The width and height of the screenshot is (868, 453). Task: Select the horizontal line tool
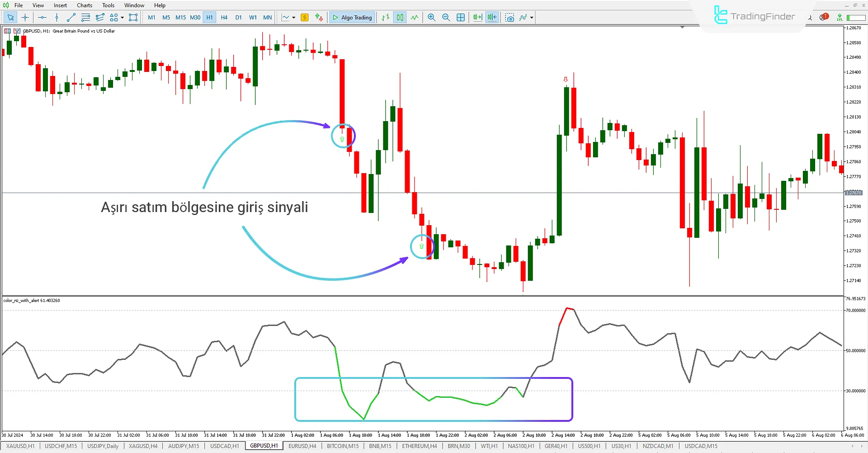pos(42,18)
